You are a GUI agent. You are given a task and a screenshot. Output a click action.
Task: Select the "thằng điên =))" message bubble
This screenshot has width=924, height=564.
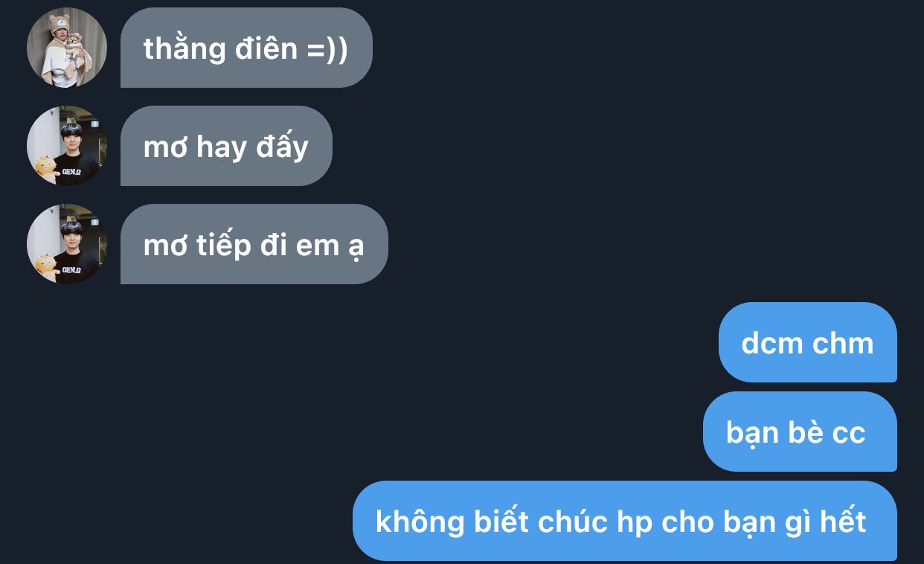tap(246, 48)
